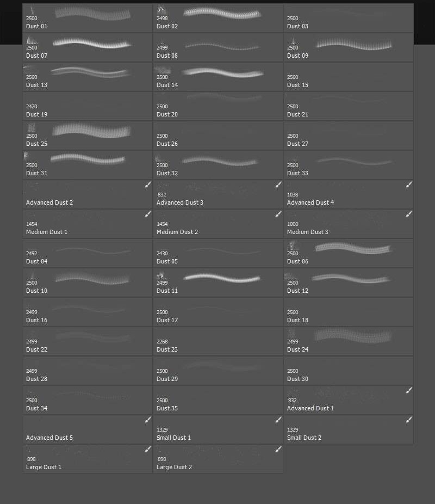
Task: Click the brush icon on Advanced Dust 3
Action: (x=278, y=185)
